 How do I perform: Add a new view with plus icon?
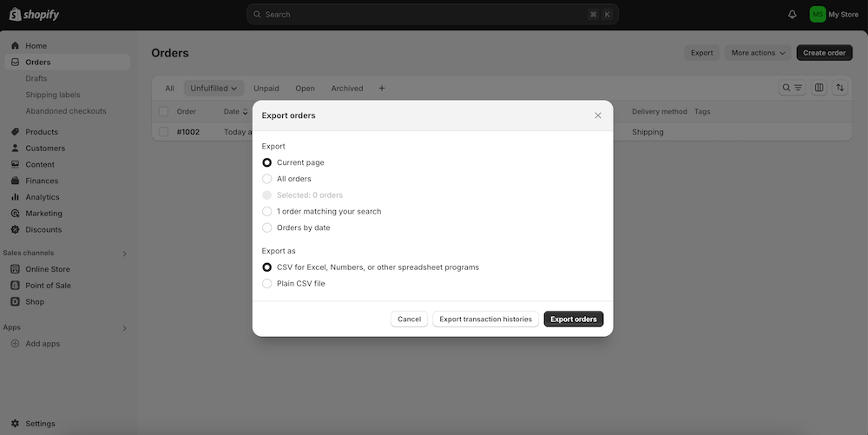click(x=381, y=88)
